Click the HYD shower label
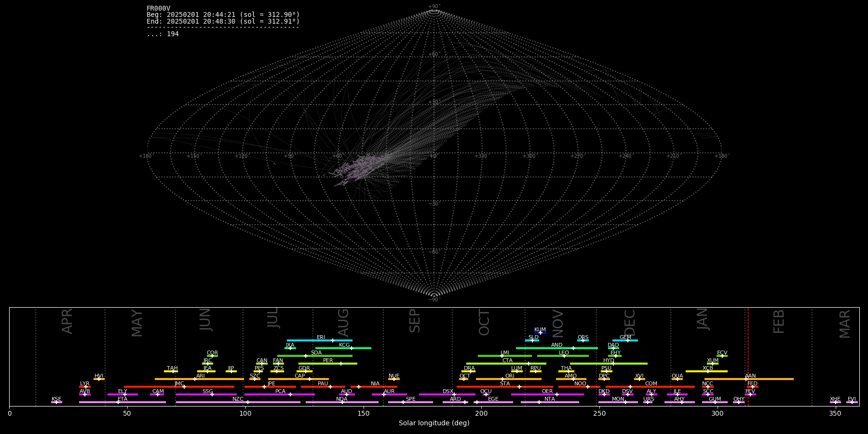868x434 pixels. click(609, 360)
